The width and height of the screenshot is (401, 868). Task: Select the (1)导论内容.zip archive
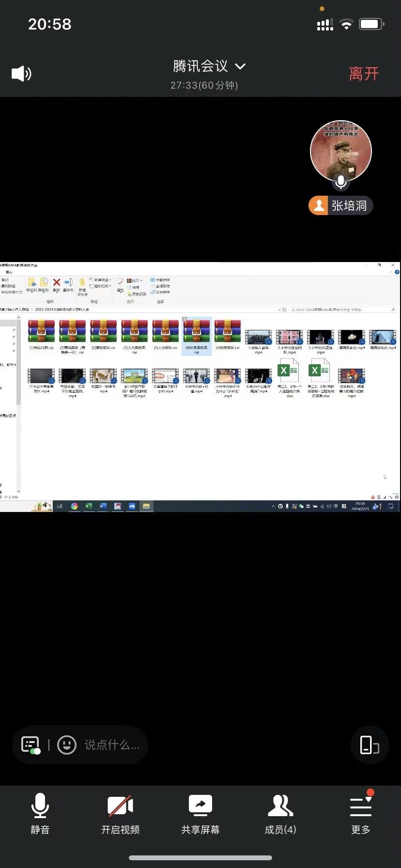[41, 336]
